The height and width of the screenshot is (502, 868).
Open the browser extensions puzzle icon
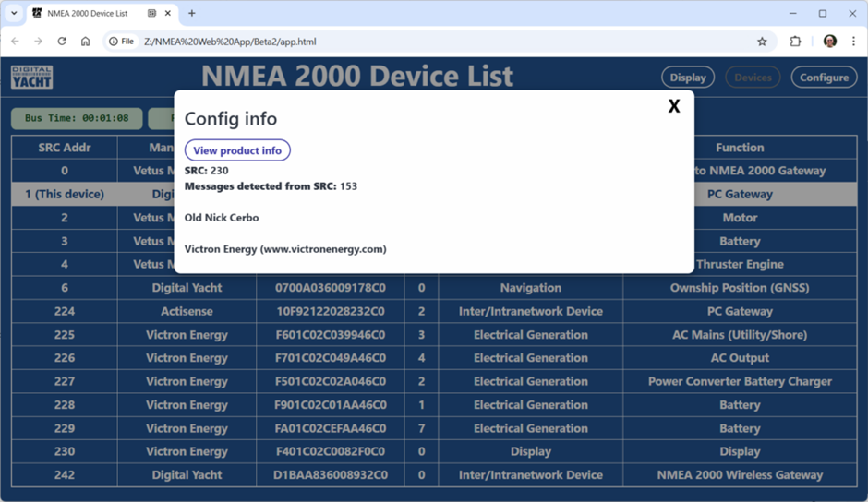[795, 42]
